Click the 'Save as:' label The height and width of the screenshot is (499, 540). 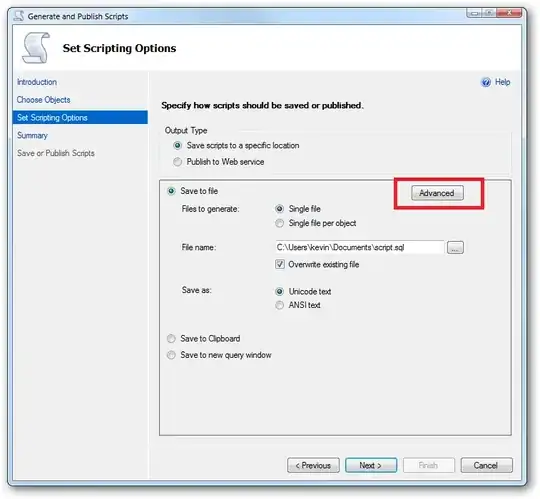(x=197, y=290)
